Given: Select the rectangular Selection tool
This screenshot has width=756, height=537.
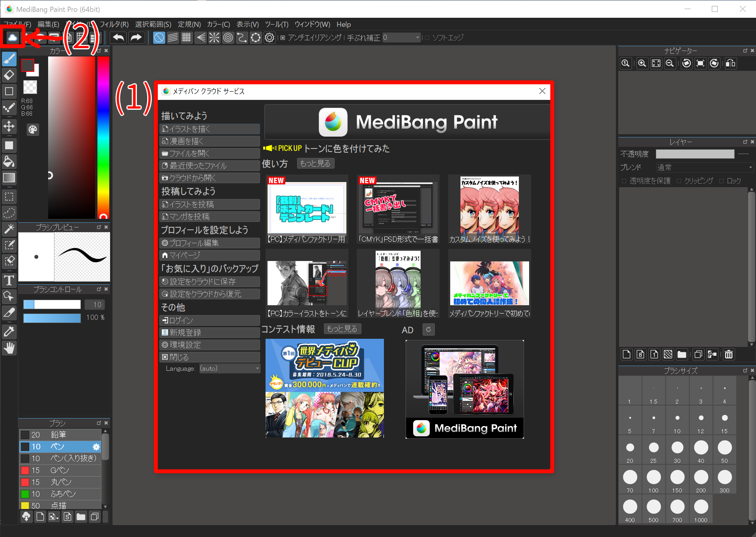Looking at the screenshot, I should (x=9, y=197).
